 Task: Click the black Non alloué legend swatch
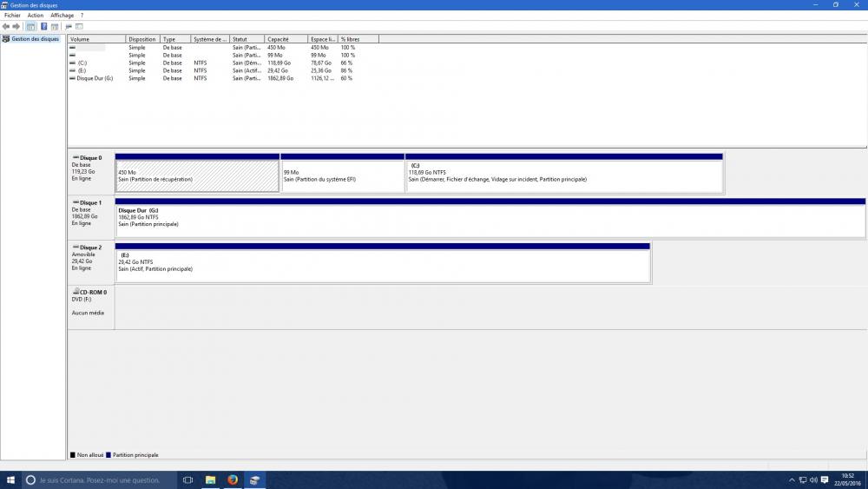click(73, 455)
